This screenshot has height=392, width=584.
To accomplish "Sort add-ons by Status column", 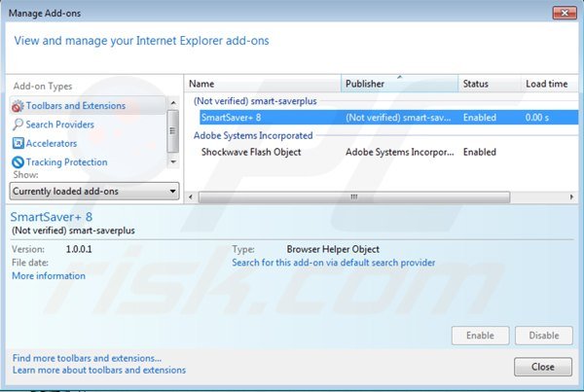I will (x=489, y=84).
